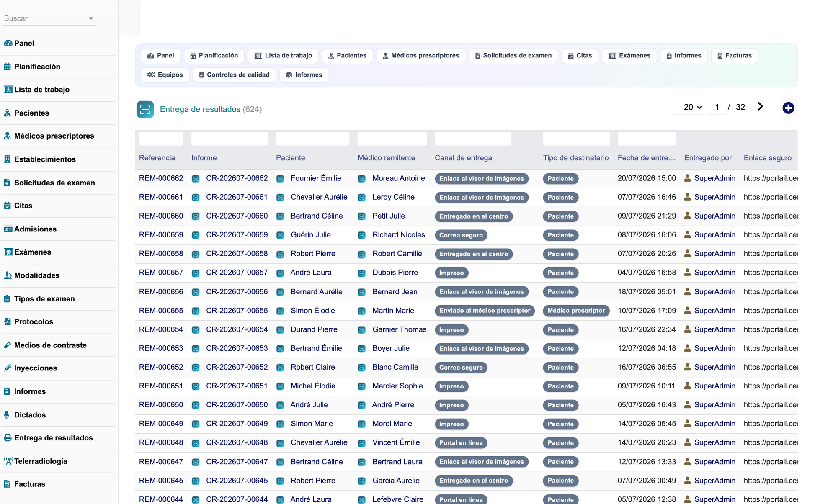Open report link CR-202607-00645
Image resolution: width=815 pixels, height=504 pixels.
pyautogui.click(x=237, y=481)
